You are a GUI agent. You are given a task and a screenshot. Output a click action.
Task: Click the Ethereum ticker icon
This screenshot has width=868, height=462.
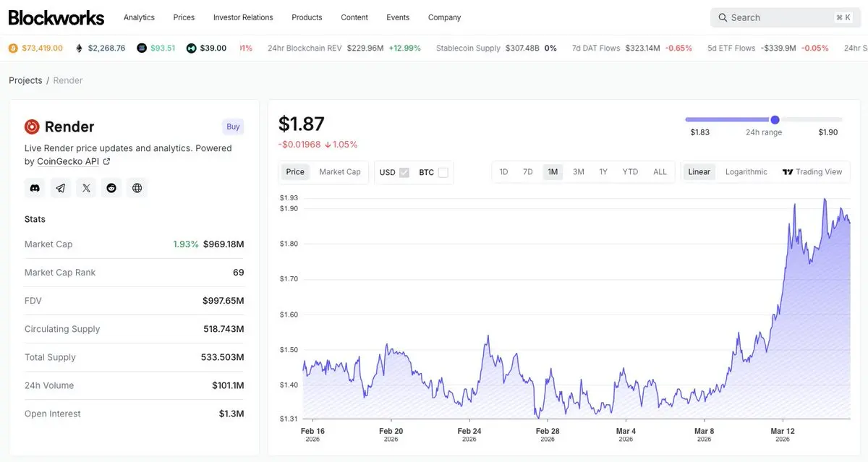[x=79, y=48]
